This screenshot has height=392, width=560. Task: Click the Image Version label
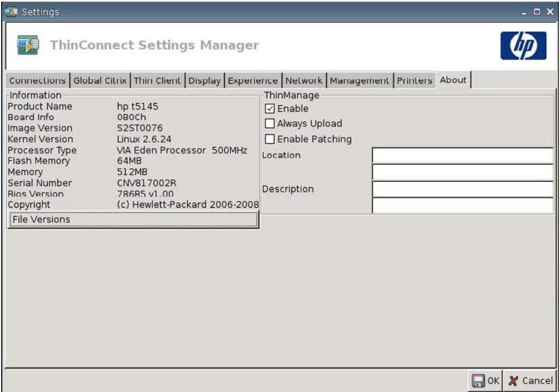point(40,128)
